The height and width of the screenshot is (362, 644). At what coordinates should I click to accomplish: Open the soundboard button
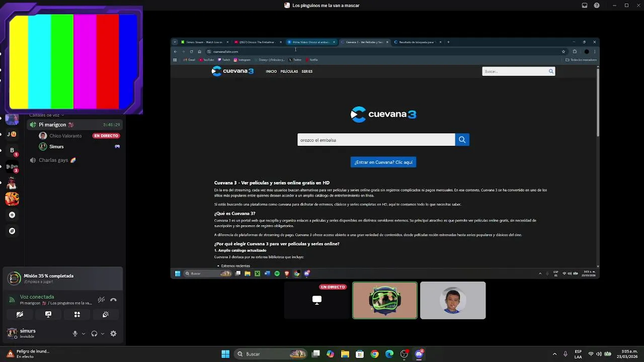106,314
